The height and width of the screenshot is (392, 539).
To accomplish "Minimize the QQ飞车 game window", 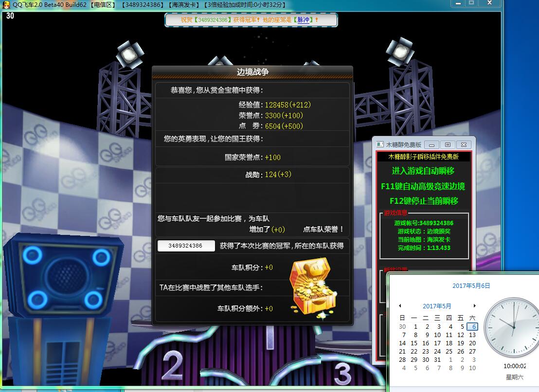I will (x=458, y=3).
